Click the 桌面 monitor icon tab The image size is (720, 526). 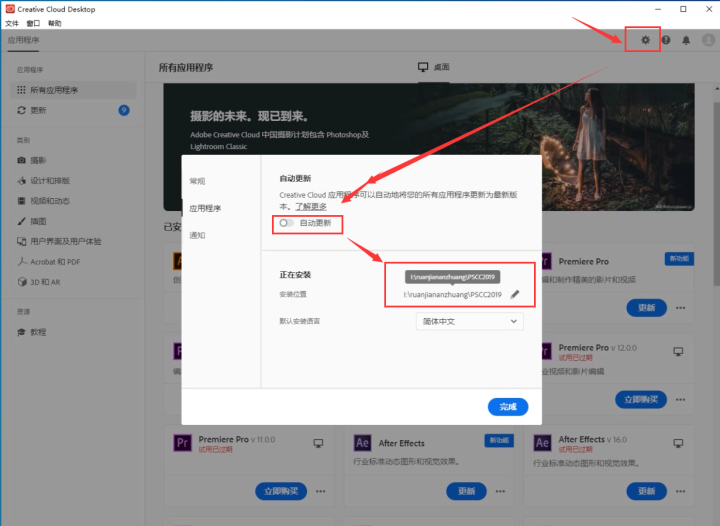coord(423,67)
